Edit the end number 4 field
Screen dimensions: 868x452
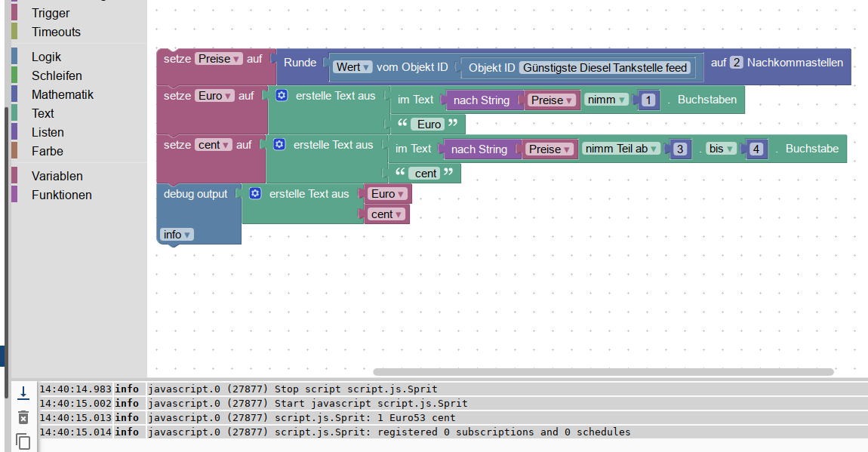point(756,149)
